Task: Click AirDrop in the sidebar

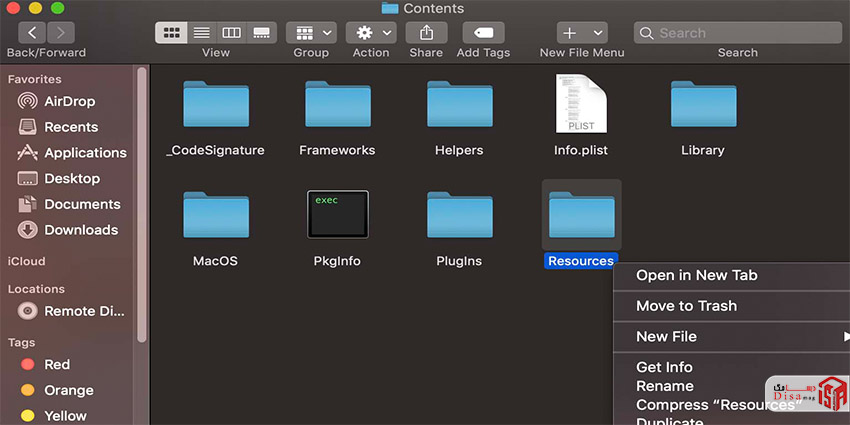Action: [x=70, y=101]
